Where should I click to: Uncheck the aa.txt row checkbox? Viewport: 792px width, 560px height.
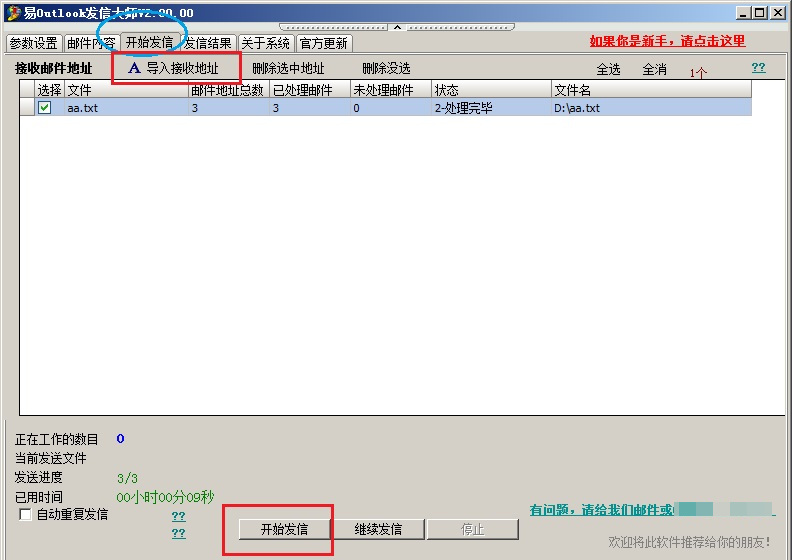(44, 107)
